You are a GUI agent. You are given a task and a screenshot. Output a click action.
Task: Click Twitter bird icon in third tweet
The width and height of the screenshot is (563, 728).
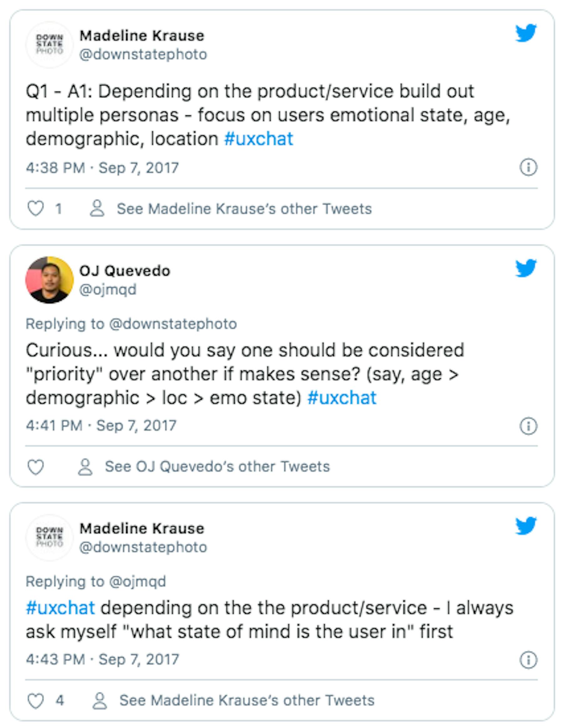[526, 526]
